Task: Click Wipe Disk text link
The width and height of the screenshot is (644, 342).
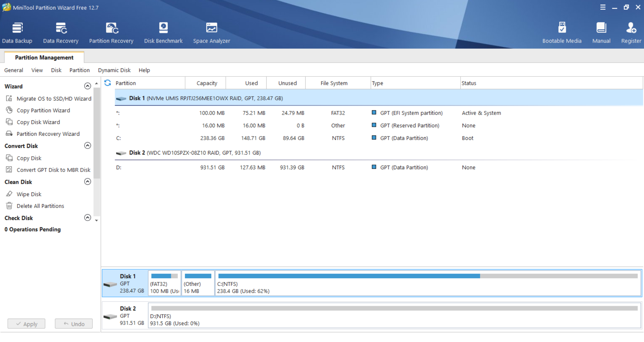Action: 29,194
